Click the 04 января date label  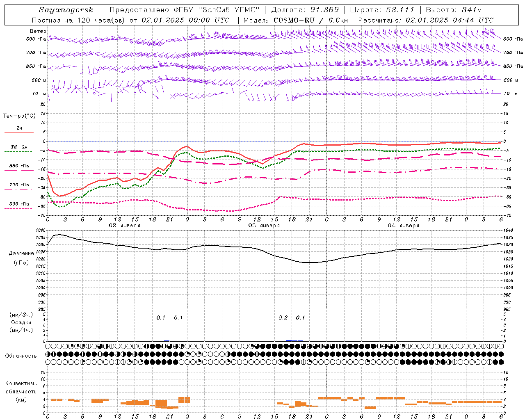[x=404, y=226]
